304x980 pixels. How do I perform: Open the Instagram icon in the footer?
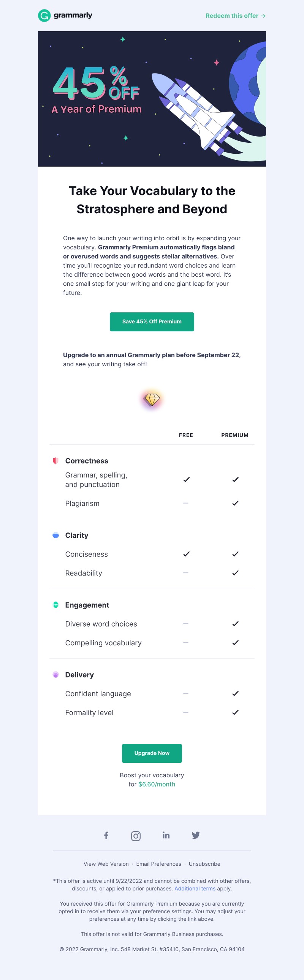(136, 835)
